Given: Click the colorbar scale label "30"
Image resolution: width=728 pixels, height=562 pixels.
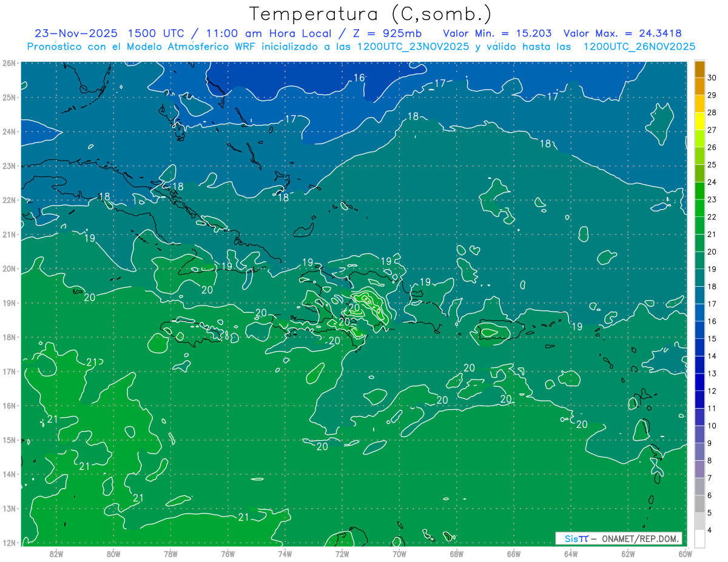Looking at the screenshot, I should [712, 78].
